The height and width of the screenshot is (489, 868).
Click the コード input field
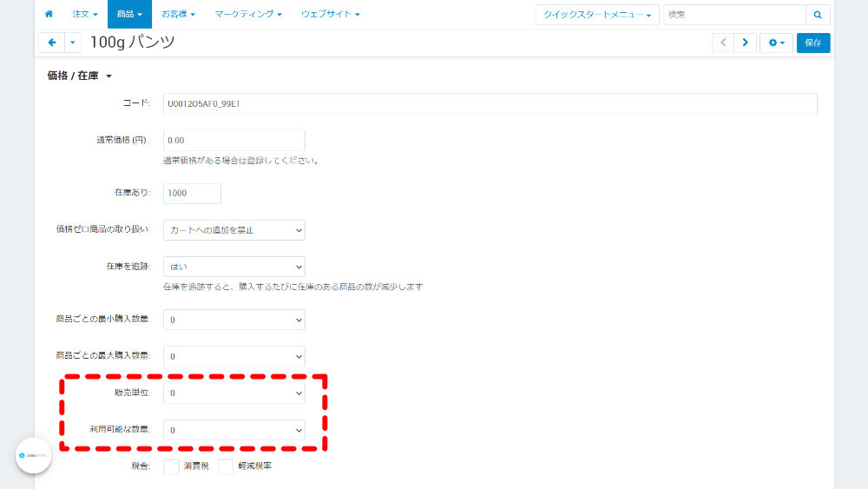tap(490, 103)
